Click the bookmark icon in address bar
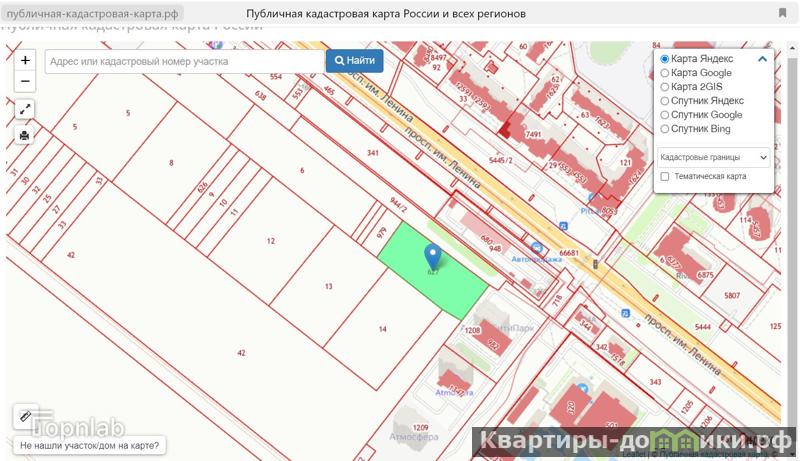 782,14
